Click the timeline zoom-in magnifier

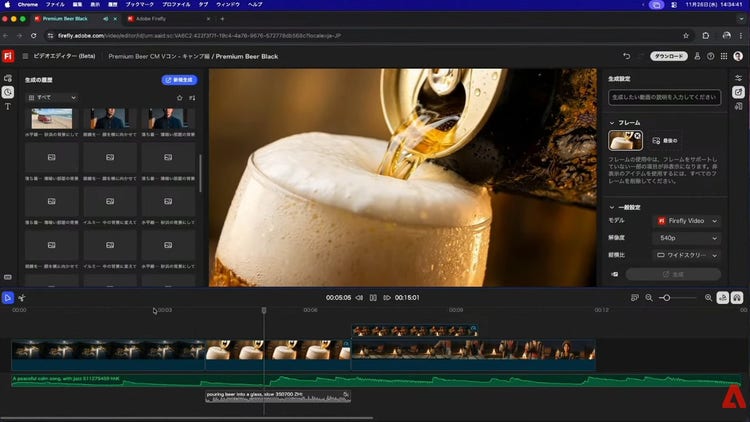tap(708, 297)
